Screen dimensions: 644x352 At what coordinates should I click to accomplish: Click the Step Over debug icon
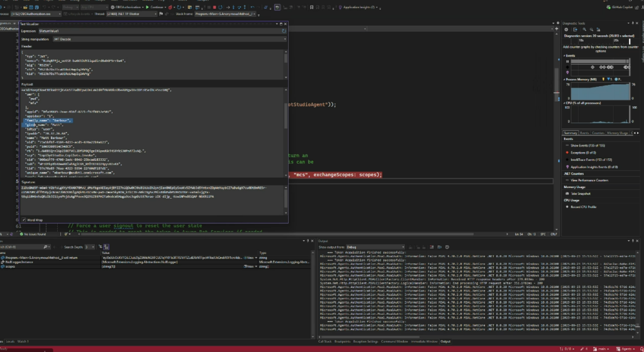click(239, 7)
